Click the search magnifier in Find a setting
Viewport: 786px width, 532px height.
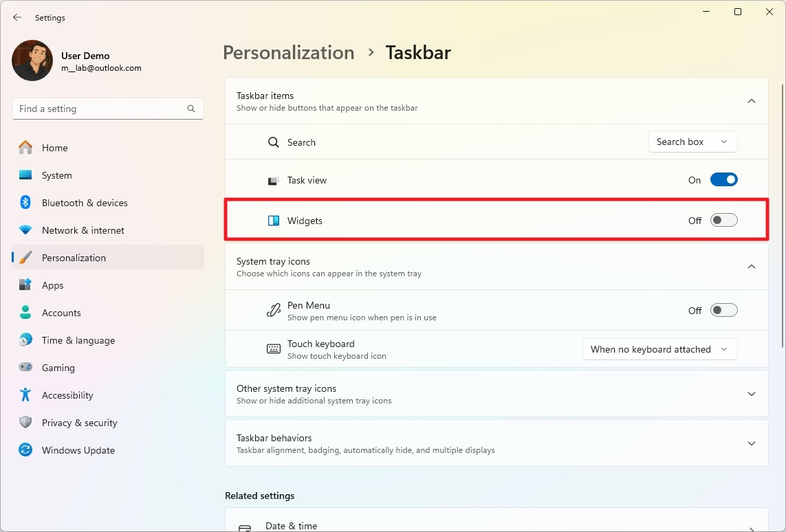[x=190, y=109]
